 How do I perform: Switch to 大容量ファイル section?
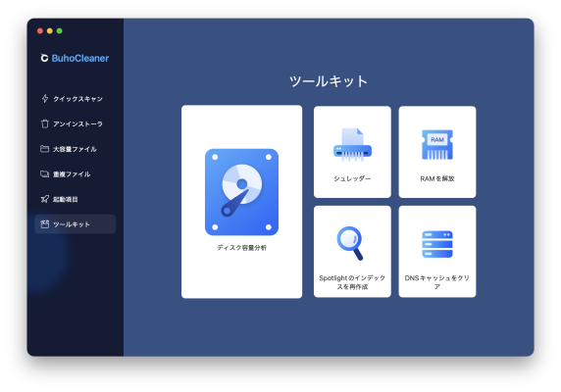pos(76,149)
